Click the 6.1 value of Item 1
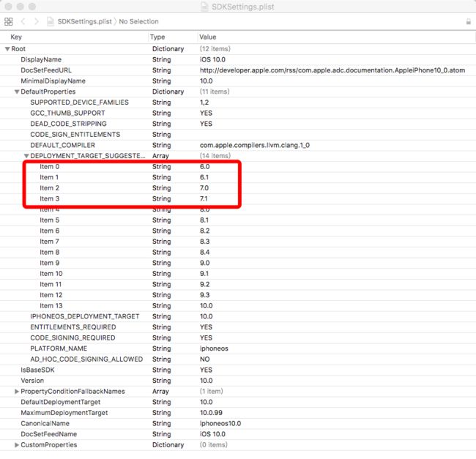The height and width of the screenshot is (459, 476). (x=204, y=177)
